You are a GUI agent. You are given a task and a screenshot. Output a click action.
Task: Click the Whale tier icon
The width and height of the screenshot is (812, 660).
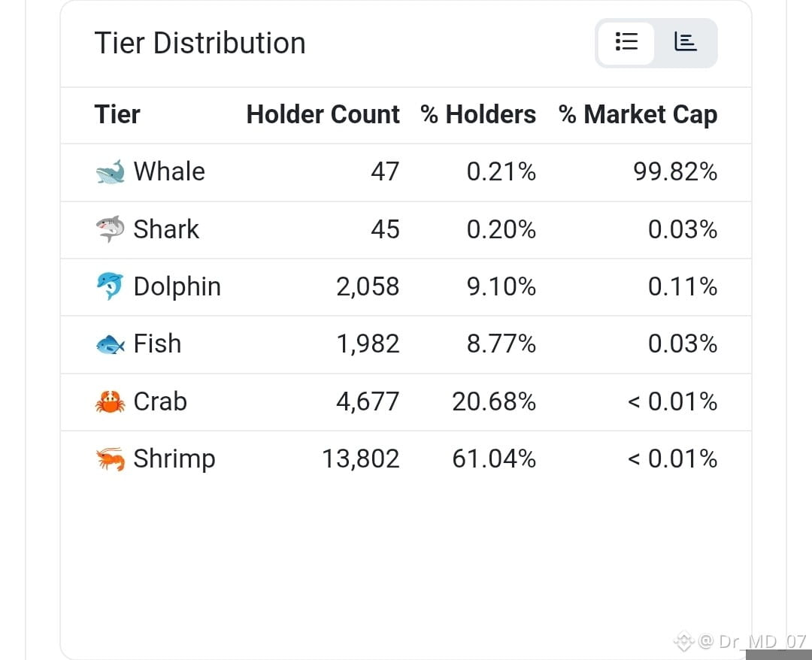click(111, 172)
